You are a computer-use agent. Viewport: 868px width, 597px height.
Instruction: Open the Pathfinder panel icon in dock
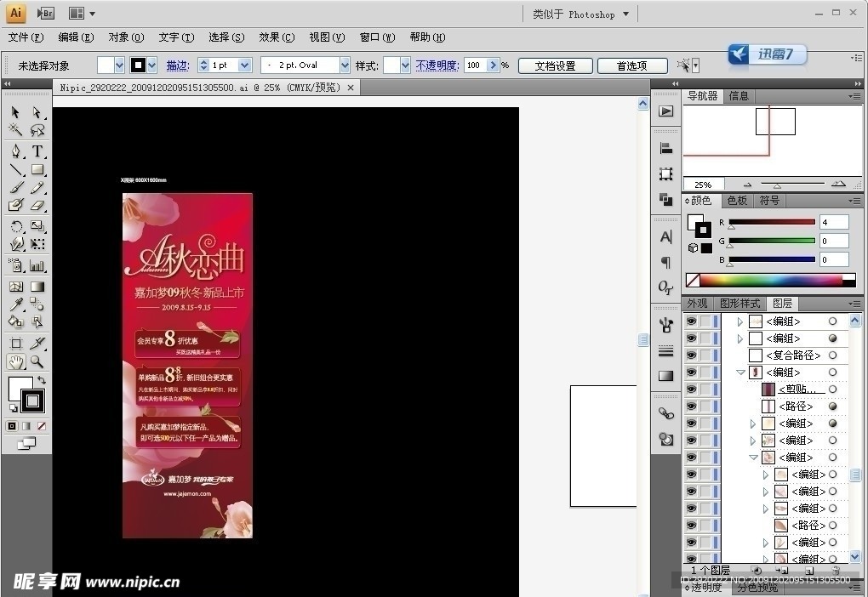coord(666,200)
